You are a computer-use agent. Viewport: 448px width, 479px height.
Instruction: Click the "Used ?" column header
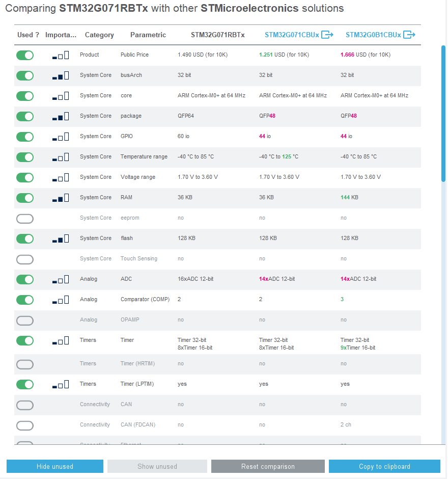(29, 35)
